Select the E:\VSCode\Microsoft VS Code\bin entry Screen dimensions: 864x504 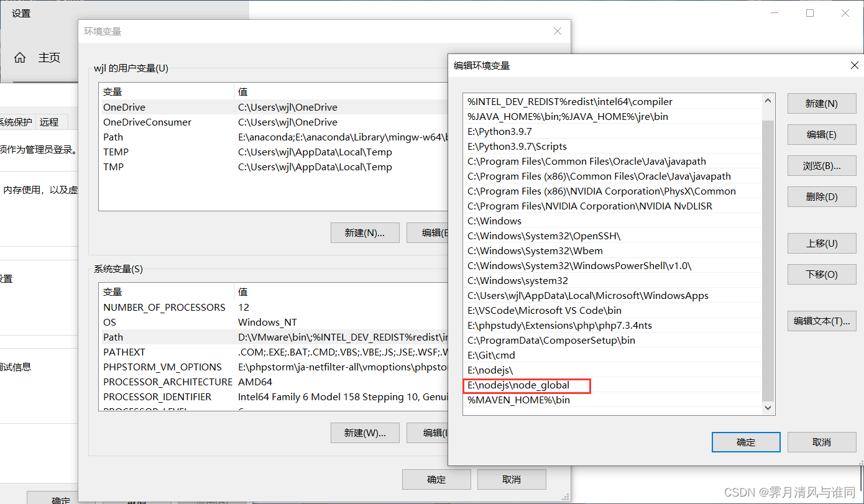[613, 311]
